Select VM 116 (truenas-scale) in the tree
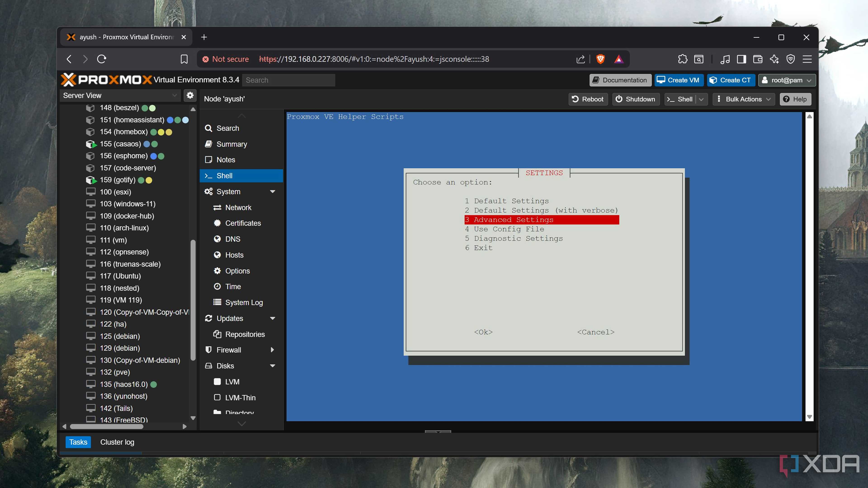This screenshot has height=488, width=868. click(x=130, y=264)
